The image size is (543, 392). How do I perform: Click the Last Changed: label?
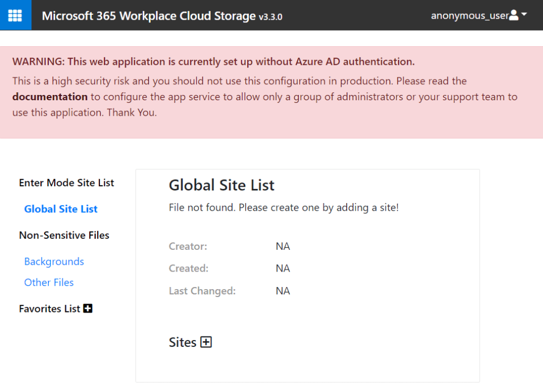202,291
